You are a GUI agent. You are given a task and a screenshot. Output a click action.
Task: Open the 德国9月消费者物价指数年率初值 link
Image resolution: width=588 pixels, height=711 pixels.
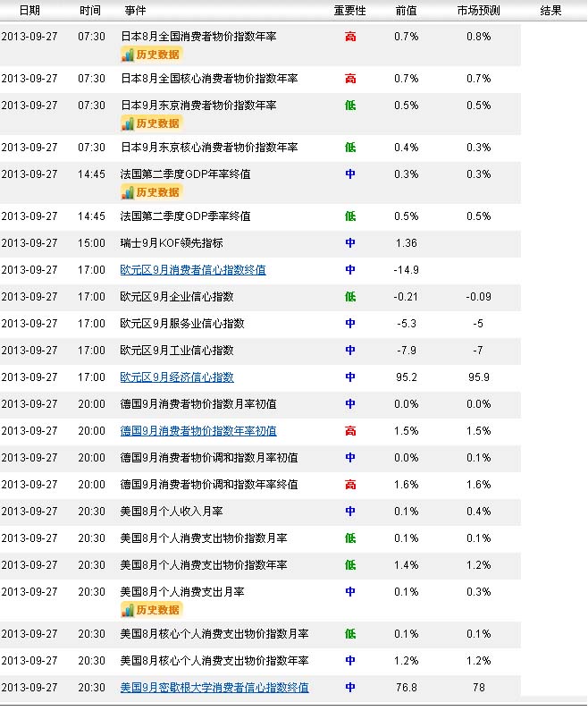tap(198, 431)
